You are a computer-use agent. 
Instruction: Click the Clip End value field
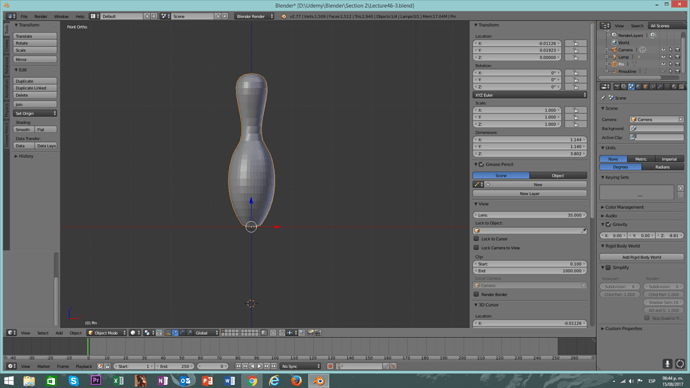click(x=530, y=271)
